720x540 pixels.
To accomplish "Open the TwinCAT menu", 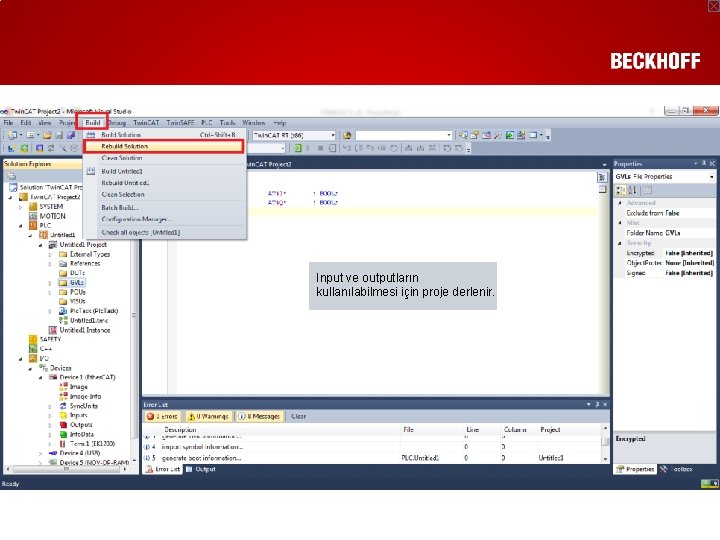I will pyautogui.click(x=146, y=123).
